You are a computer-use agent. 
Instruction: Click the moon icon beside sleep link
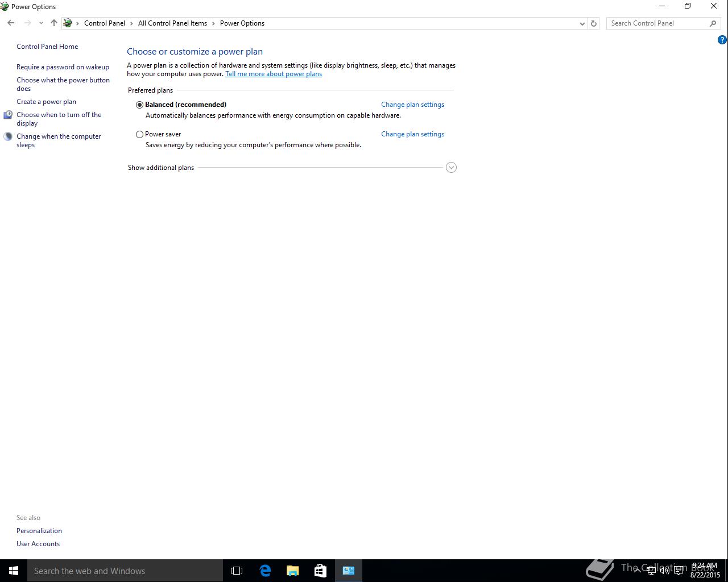(x=8, y=136)
